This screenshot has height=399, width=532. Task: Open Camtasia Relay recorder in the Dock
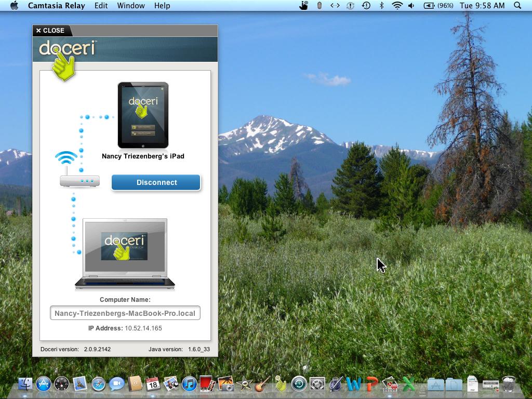390,384
